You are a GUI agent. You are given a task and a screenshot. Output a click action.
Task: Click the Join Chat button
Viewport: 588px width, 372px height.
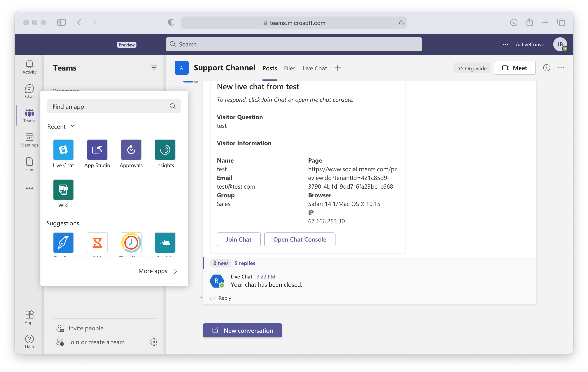coord(238,239)
